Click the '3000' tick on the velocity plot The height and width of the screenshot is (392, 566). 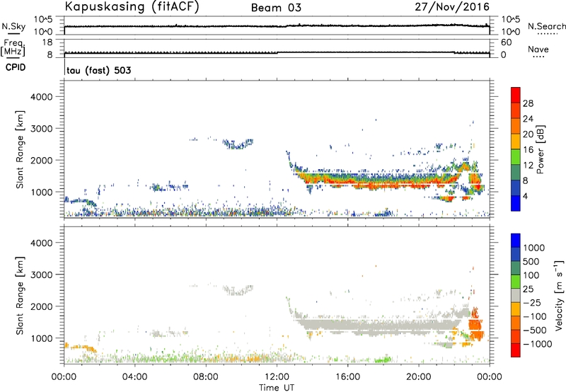pyautogui.click(x=42, y=275)
